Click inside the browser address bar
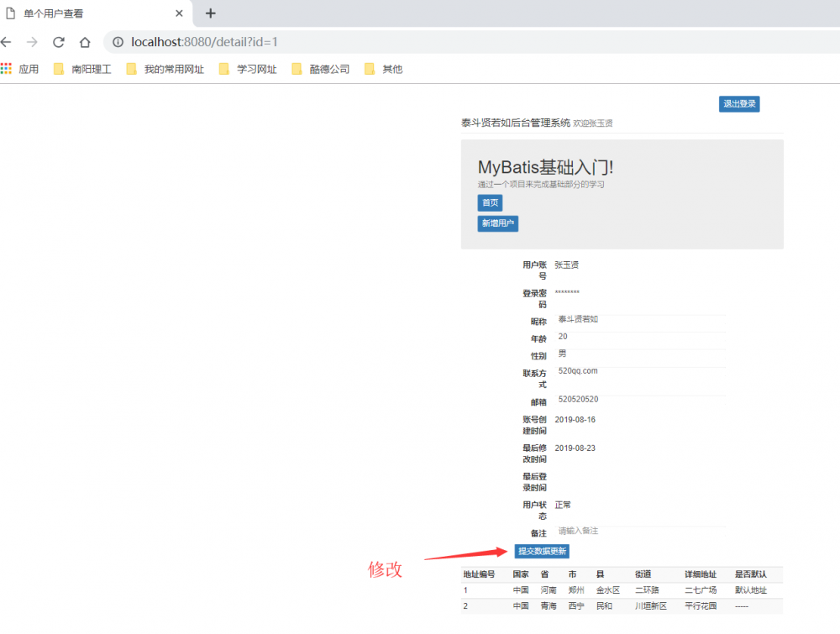The image size is (840, 634). click(252, 42)
